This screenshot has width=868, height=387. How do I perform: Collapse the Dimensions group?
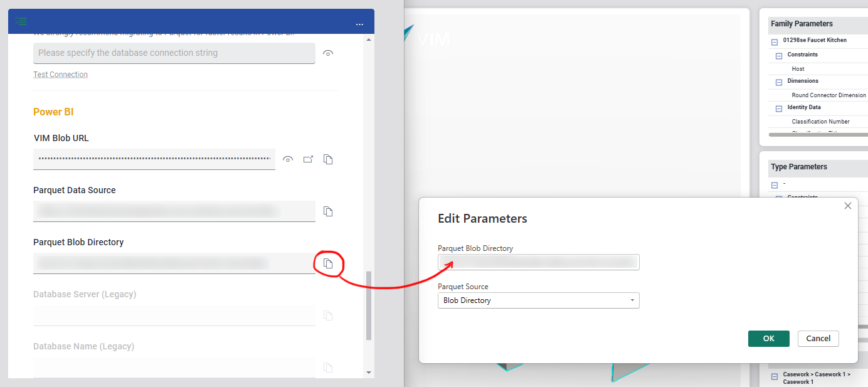point(779,82)
